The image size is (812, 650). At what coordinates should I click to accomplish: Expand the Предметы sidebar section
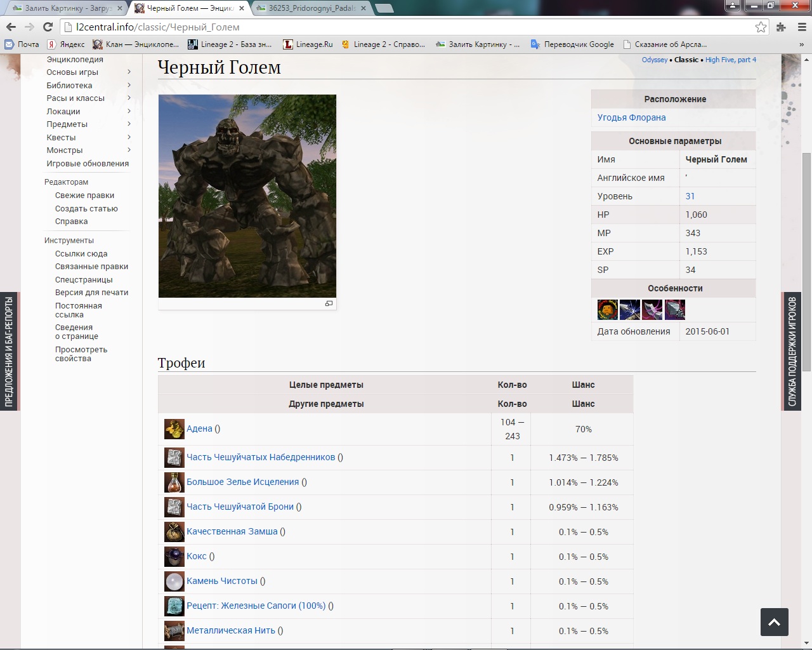point(129,124)
